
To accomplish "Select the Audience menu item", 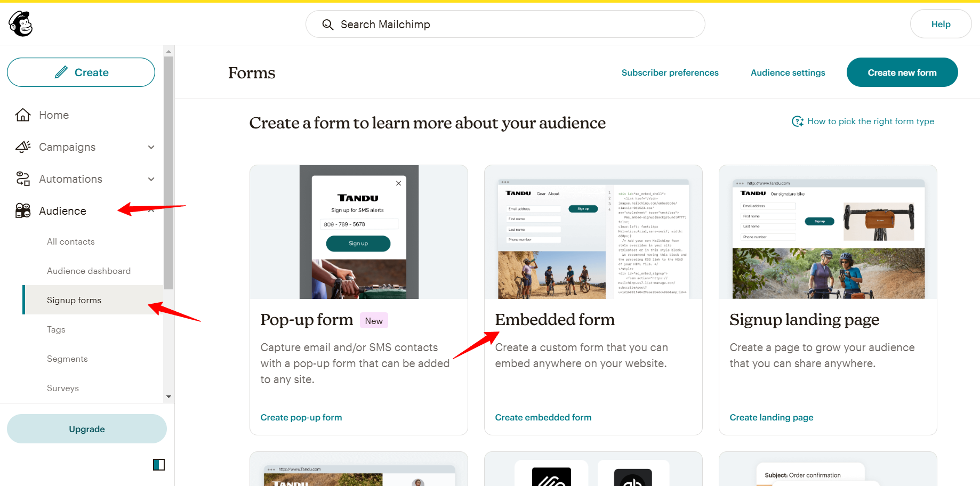I will (x=62, y=211).
